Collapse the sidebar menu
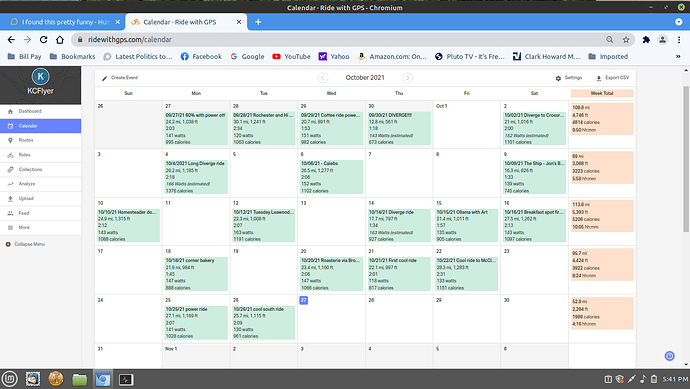The height and width of the screenshot is (389, 690). (26, 244)
